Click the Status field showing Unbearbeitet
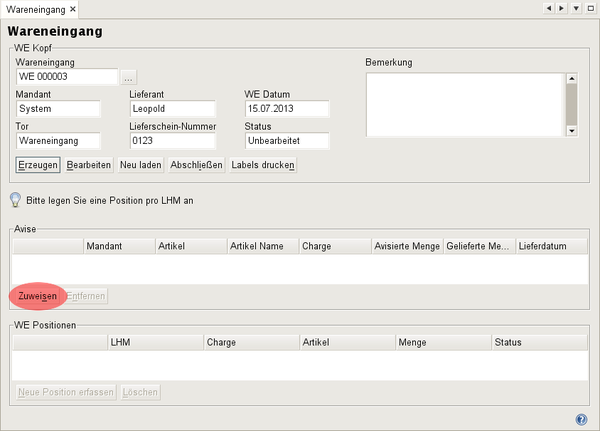The image size is (600, 431). tap(287, 141)
